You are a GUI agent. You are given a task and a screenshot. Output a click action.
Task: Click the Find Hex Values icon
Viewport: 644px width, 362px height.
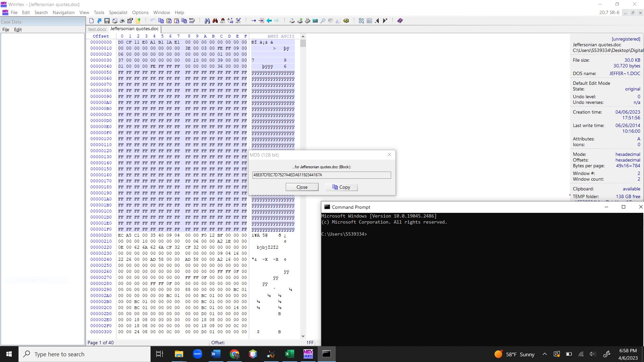tap(223, 21)
